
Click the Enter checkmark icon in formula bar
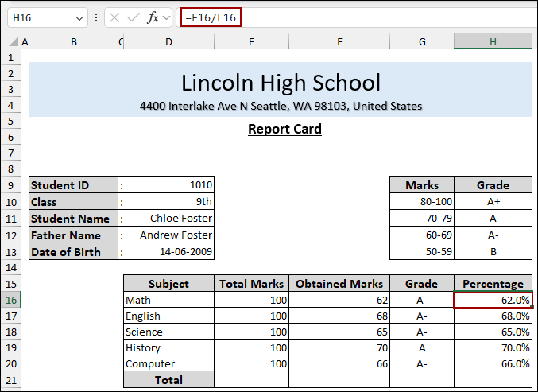tap(134, 17)
